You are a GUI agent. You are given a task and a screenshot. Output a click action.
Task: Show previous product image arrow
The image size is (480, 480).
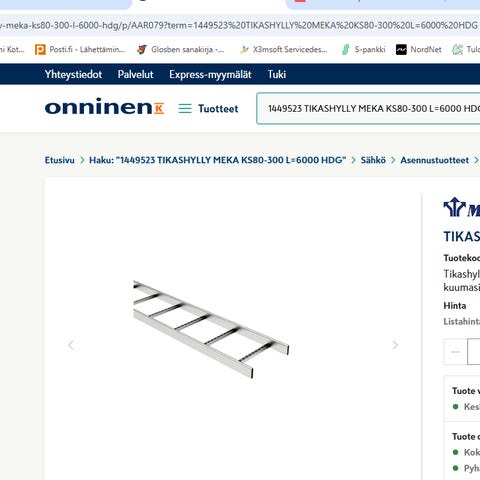tap(71, 345)
